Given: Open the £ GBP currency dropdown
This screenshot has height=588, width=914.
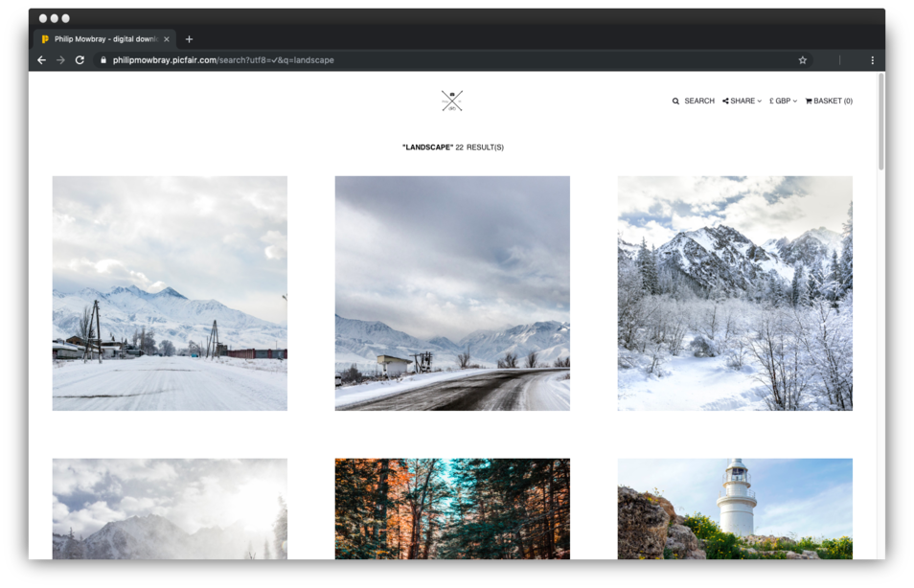Looking at the screenshot, I should pyautogui.click(x=783, y=102).
